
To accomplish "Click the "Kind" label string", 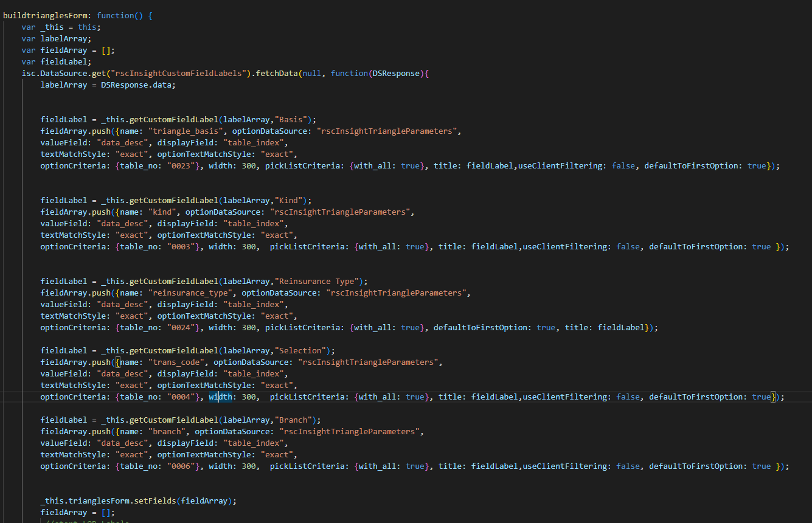I will pyautogui.click(x=290, y=200).
